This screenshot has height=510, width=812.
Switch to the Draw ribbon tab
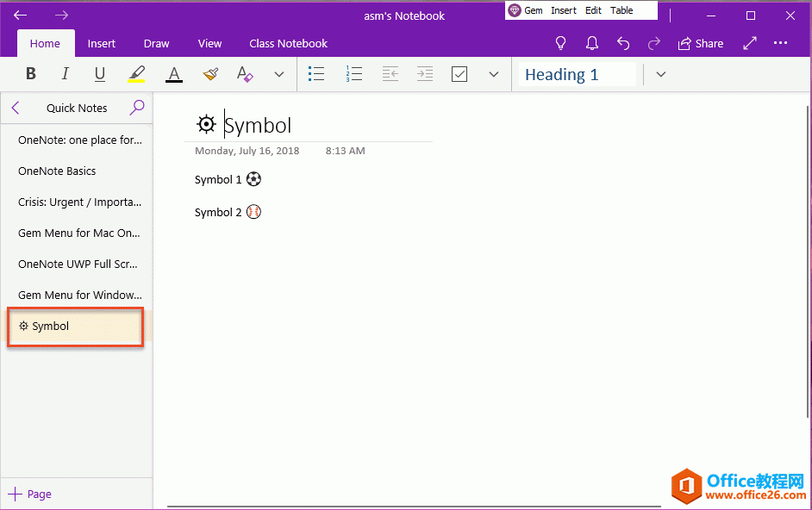coord(156,43)
